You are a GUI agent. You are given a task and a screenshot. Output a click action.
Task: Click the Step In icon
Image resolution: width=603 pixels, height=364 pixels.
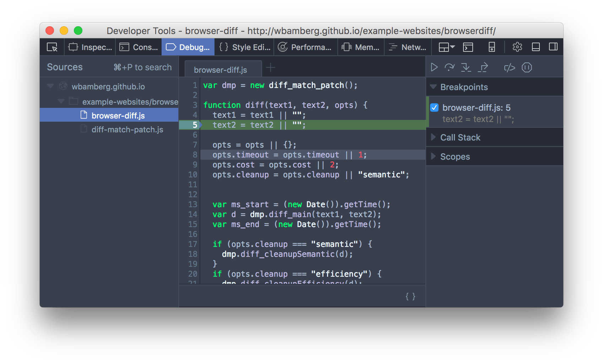point(466,67)
